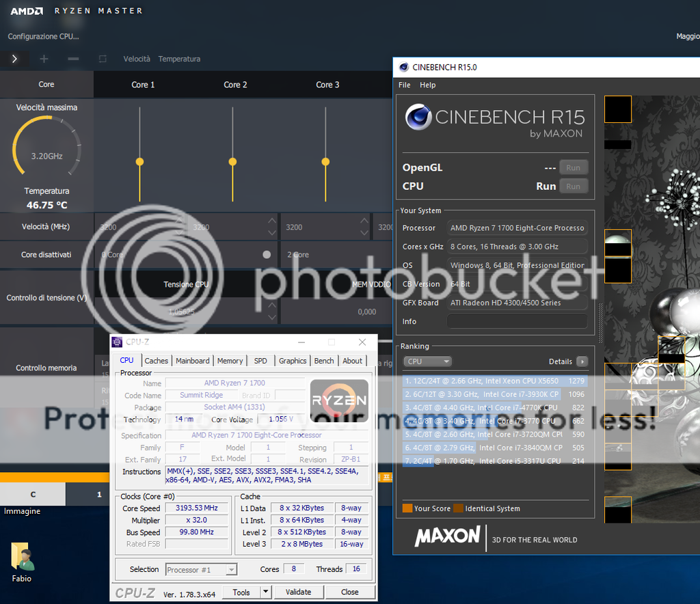Click the square icon beside Velocità
The height and width of the screenshot is (604, 700).
103,59
